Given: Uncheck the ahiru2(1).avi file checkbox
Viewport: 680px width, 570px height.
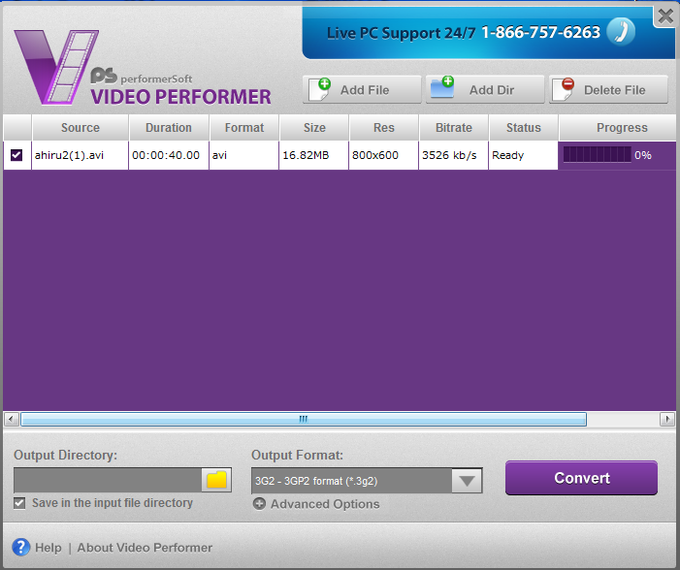Looking at the screenshot, I should point(16,155).
